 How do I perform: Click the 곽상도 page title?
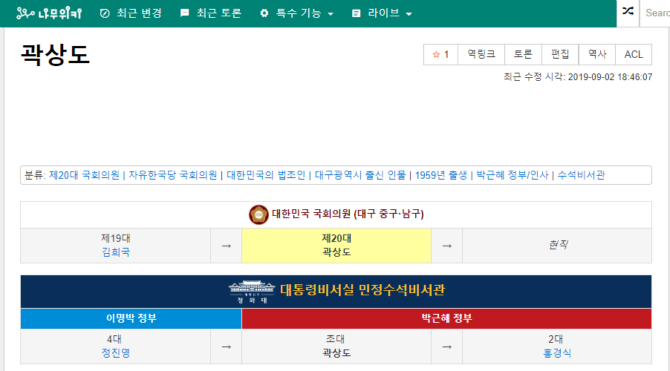click(x=55, y=55)
